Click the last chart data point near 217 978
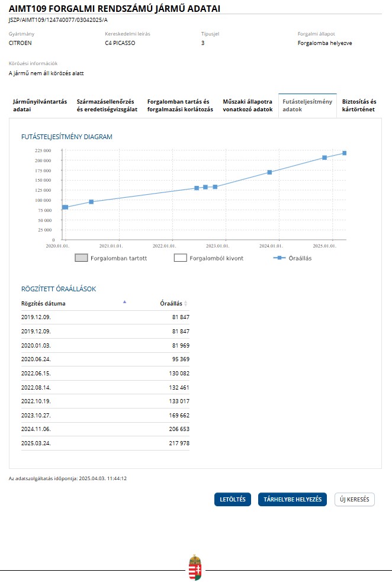The width and height of the screenshot is (392, 582). click(345, 153)
